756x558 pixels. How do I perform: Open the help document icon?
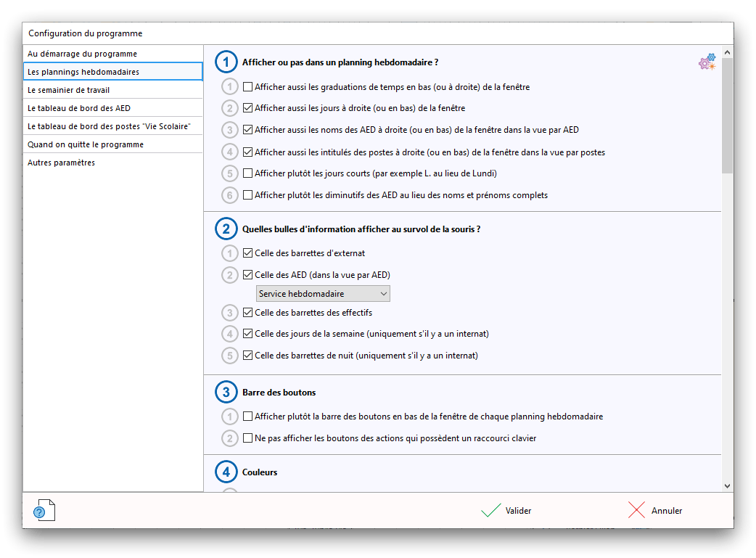pos(44,511)
